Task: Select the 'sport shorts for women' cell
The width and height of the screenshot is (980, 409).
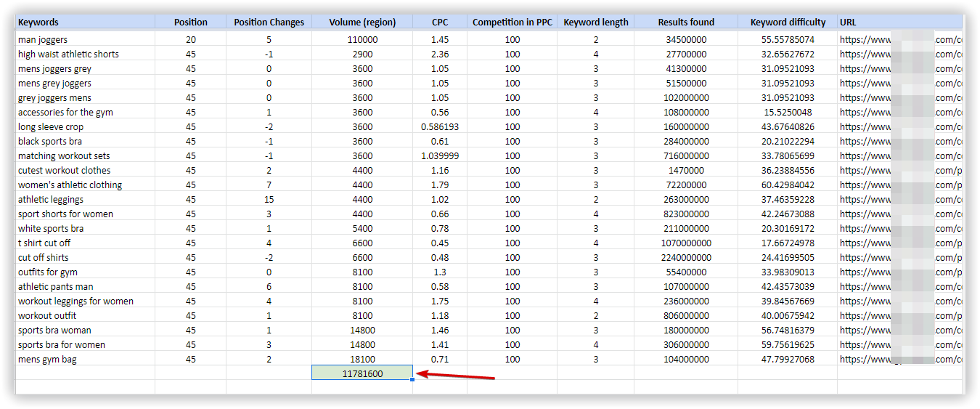Action: pos(85,214)
